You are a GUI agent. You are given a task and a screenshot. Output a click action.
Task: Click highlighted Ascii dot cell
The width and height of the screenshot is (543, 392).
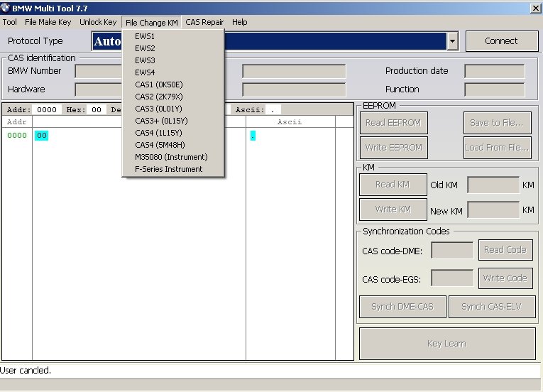pyautogui.click(x=253, y=136)
